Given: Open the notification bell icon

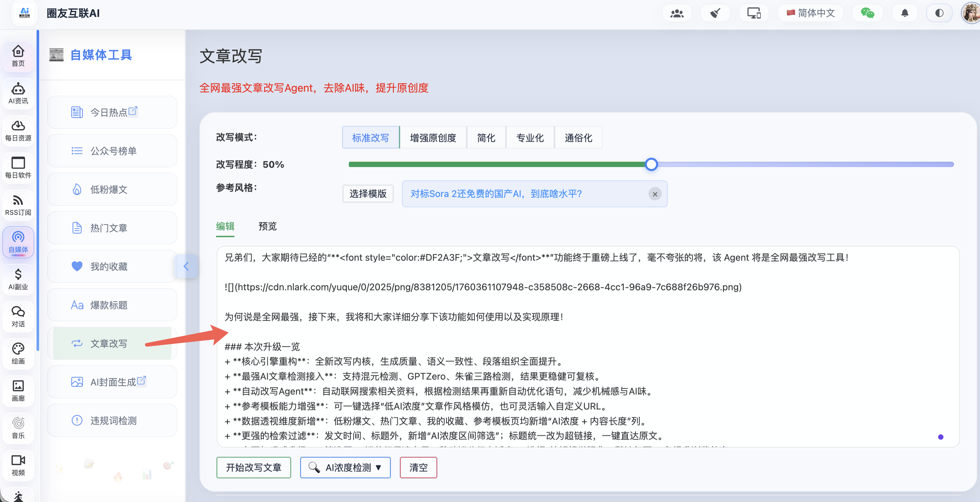Looking at the screenshot, I should 905,13.
